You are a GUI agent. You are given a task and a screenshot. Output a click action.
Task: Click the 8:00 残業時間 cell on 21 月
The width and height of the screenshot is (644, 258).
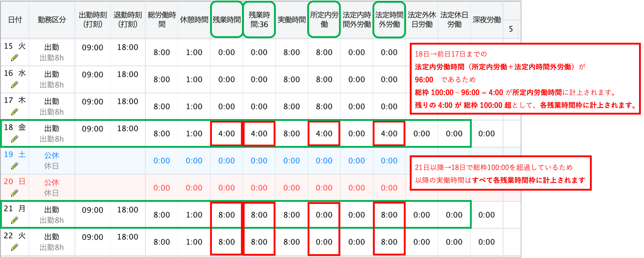(227, 215)
